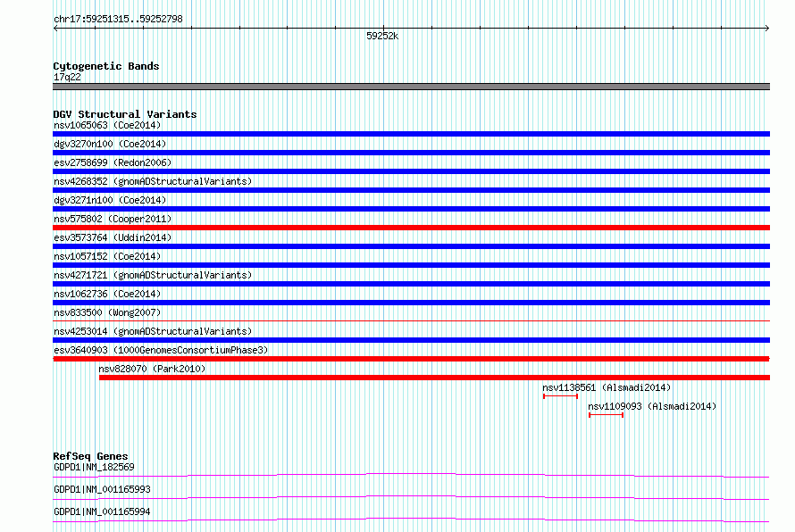Image resolution: width=795 pixels, height=532 pixels.
Task: Open variant esv3640903 (1000GenomesConsortiumPhase3) label
Action: coord(161,350)
